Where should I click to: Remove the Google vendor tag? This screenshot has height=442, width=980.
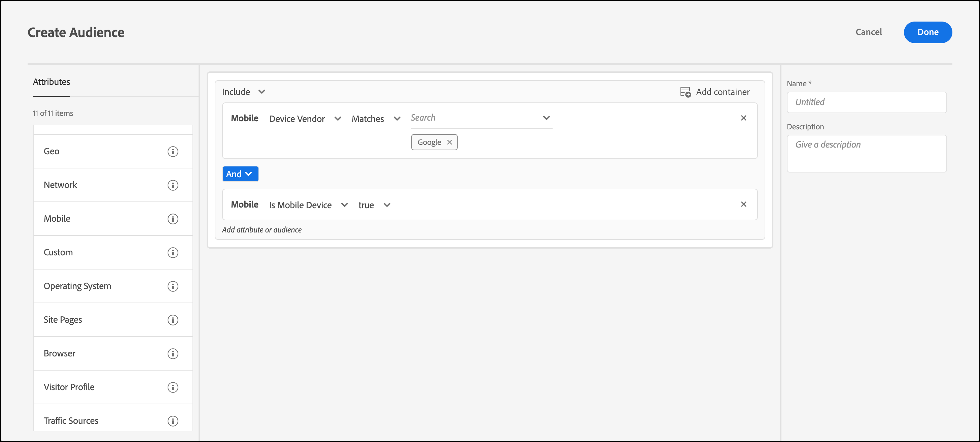(x=449, y=143)
